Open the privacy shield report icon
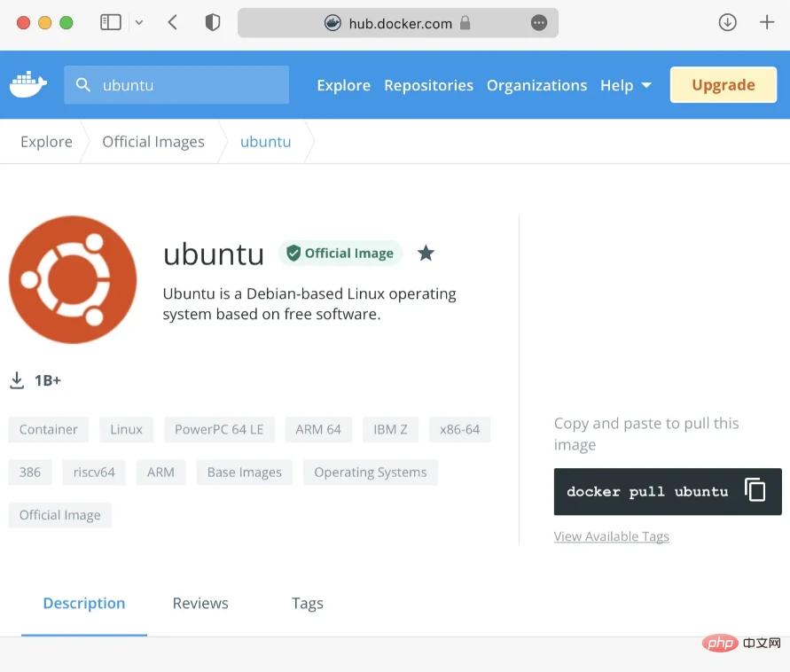This screenshot has width=790, height=672. click(213, 22)
